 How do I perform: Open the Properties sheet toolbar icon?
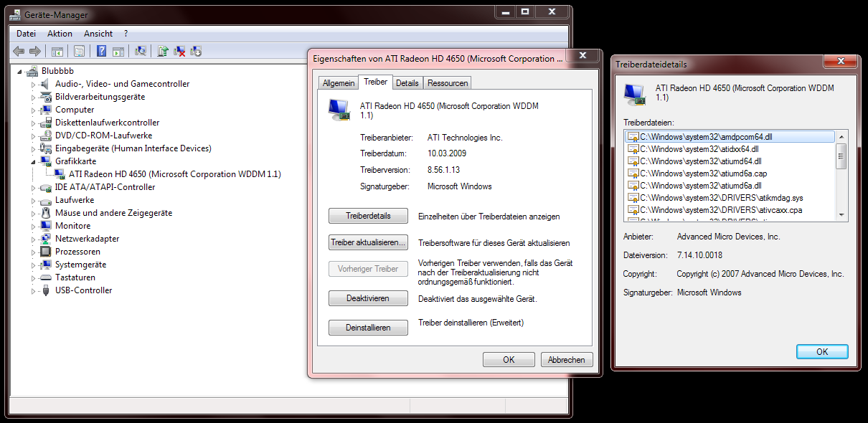(79, 51)
